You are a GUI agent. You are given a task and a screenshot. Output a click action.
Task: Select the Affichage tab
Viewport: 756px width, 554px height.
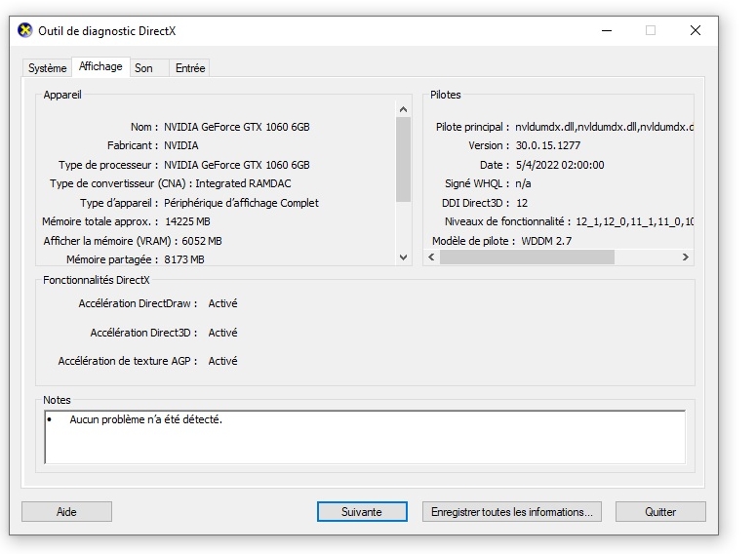pyautogui.click(x=100, y=66)
